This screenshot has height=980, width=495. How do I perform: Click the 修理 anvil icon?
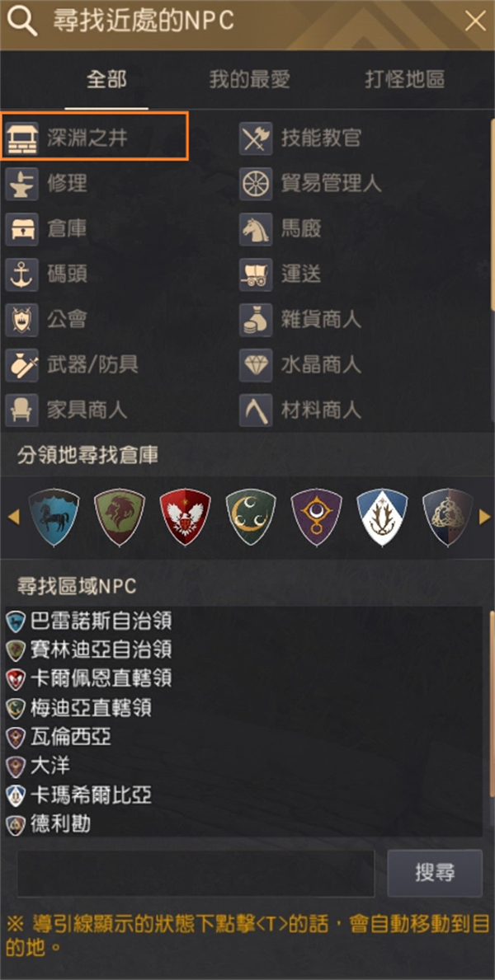point(22,184)
